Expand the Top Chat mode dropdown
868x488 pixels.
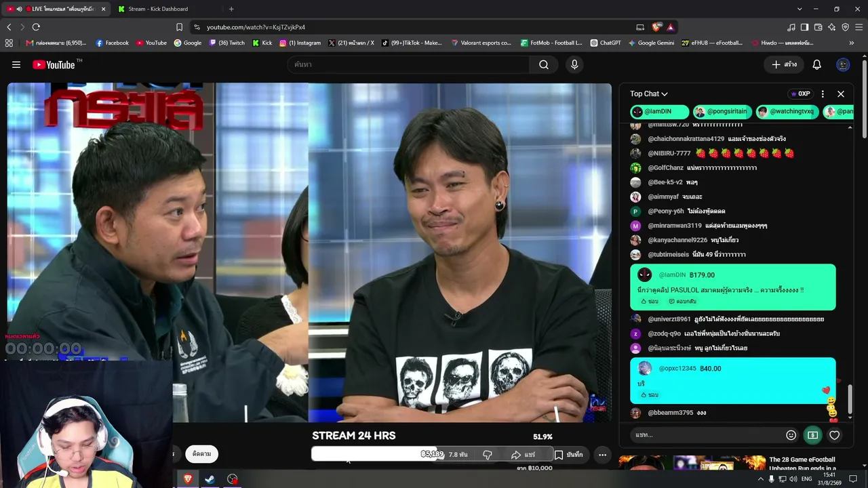[649, 94]
